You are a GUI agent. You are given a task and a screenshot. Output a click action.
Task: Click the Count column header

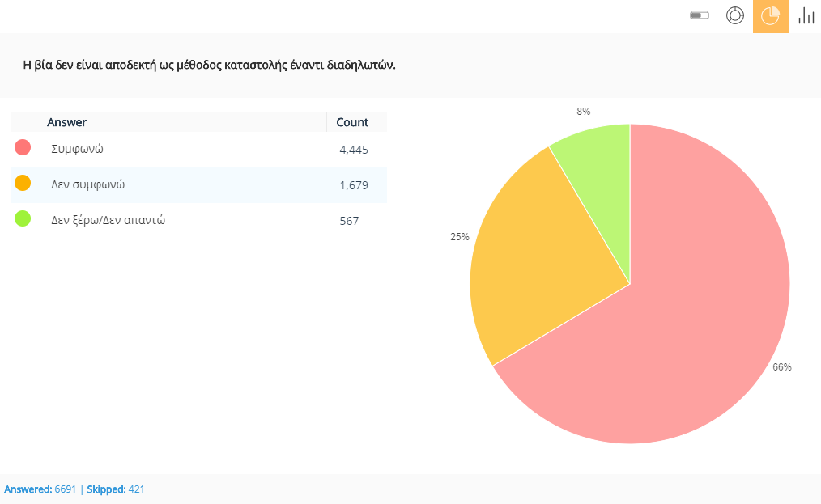(x=352, y=122)
